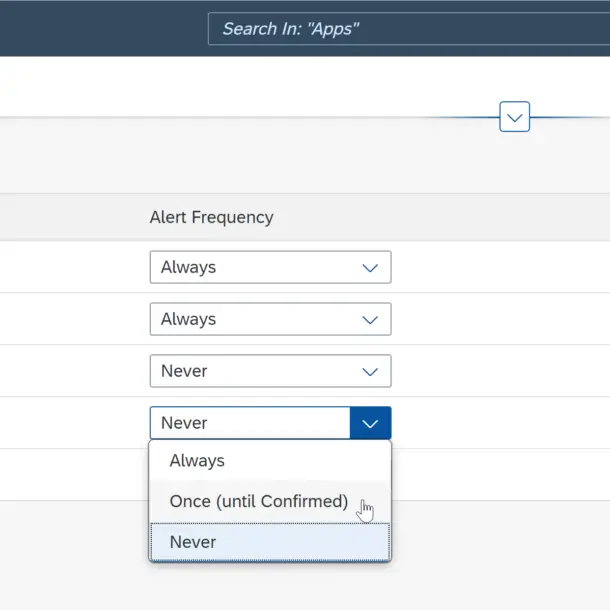Image resolution: width=610 pixels, height=610 pixels.
Task: Click the second row Always combo box text
Action: point(188,319)
